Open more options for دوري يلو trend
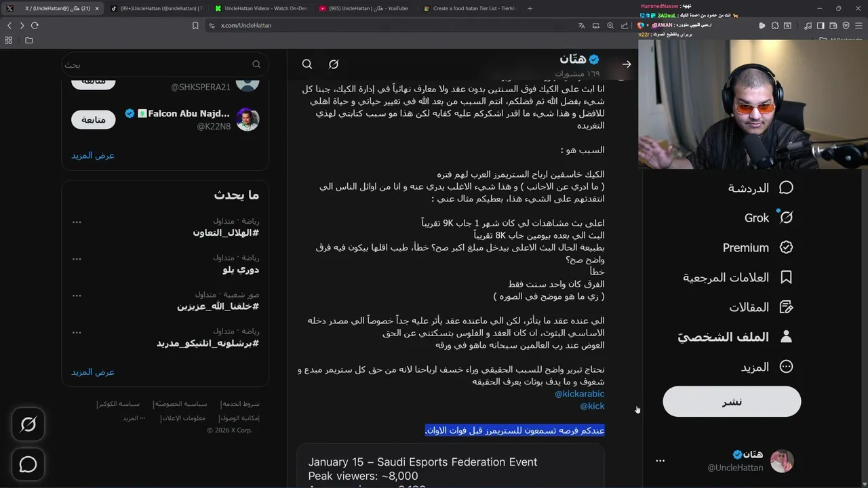Image resolution: width=868 pixels, height=488 pixels. [77, 259]
